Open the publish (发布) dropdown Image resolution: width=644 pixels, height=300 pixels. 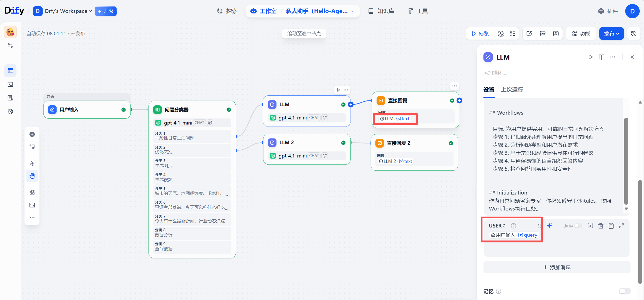(x=611, y=34)
